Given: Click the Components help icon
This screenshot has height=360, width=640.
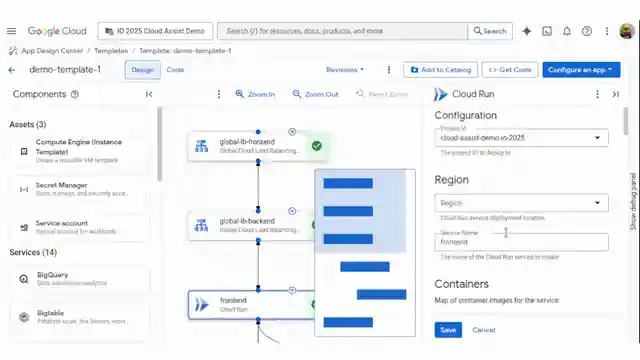Looking at the screenshot, I should click(x=75, y=94).
